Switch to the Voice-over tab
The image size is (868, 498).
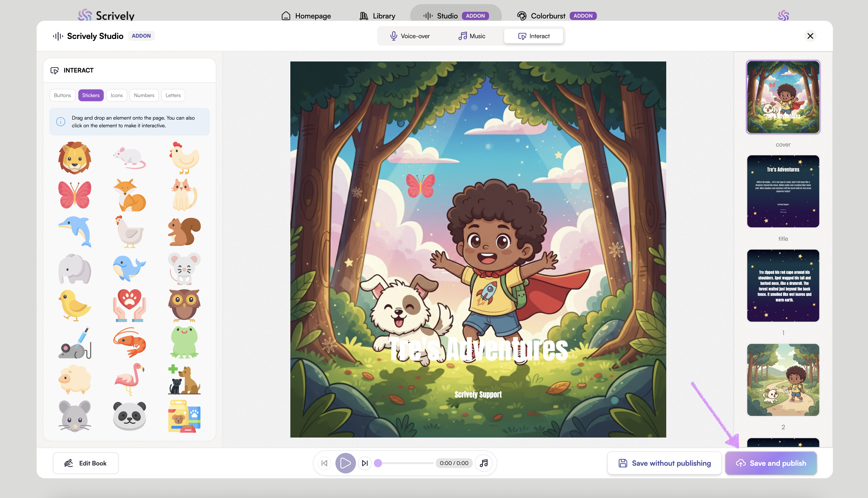coord(410,36)
